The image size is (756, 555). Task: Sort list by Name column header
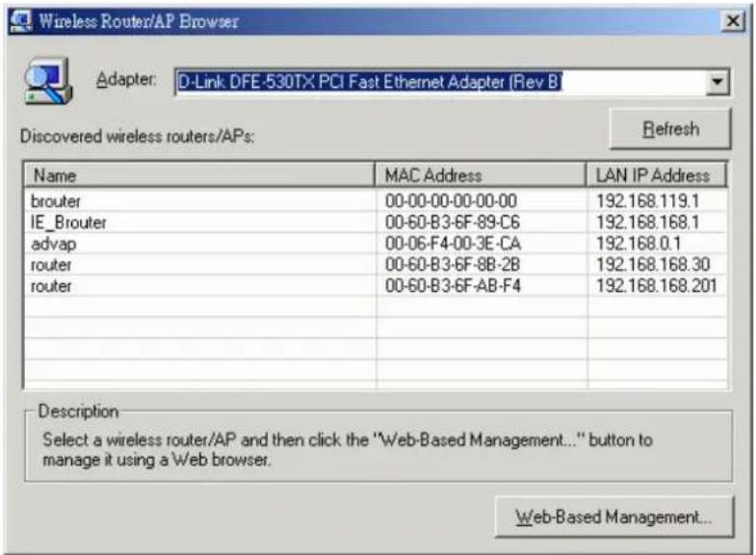tap(199, 175)
